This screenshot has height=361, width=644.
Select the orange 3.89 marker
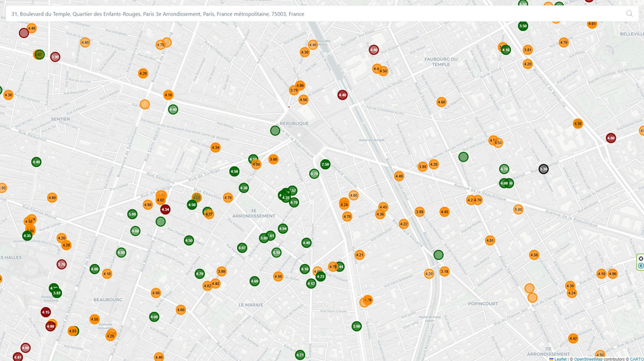click(419, 212)
